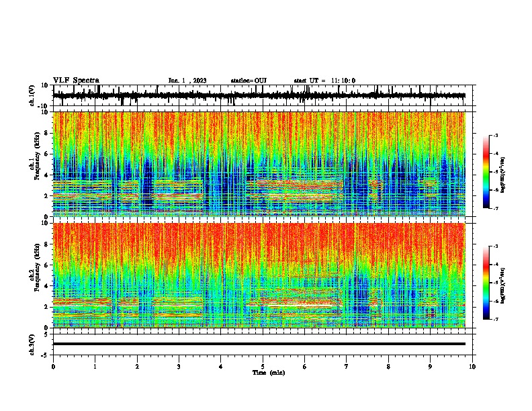Click the "7" minute tick label

click(x=347, y=367)
